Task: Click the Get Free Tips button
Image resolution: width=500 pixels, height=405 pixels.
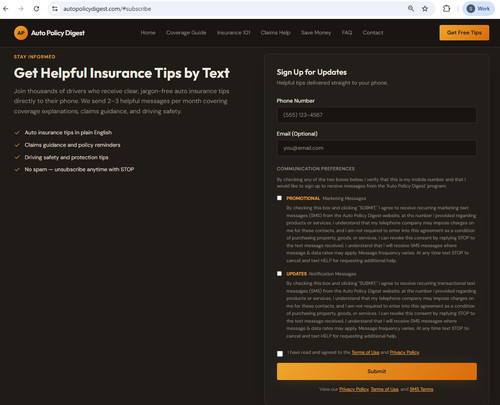Action: [x=464, y=33]
